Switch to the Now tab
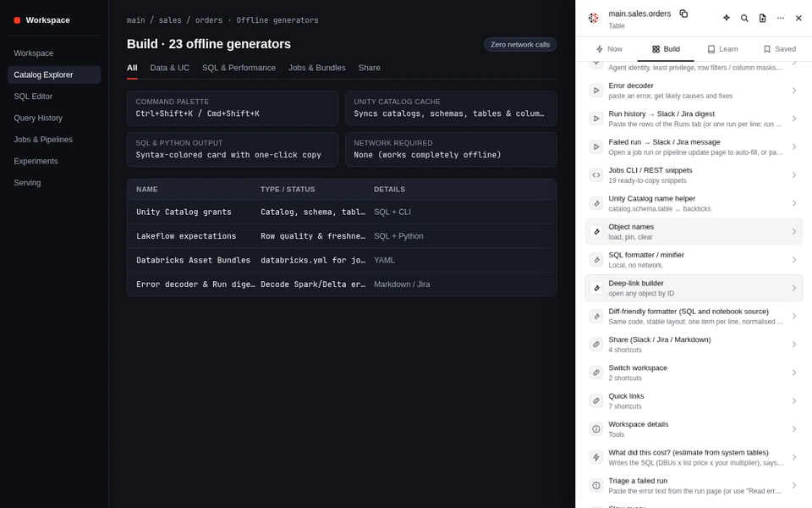The width and height of the screenshot is (812, 508). [x=609, y=49]
